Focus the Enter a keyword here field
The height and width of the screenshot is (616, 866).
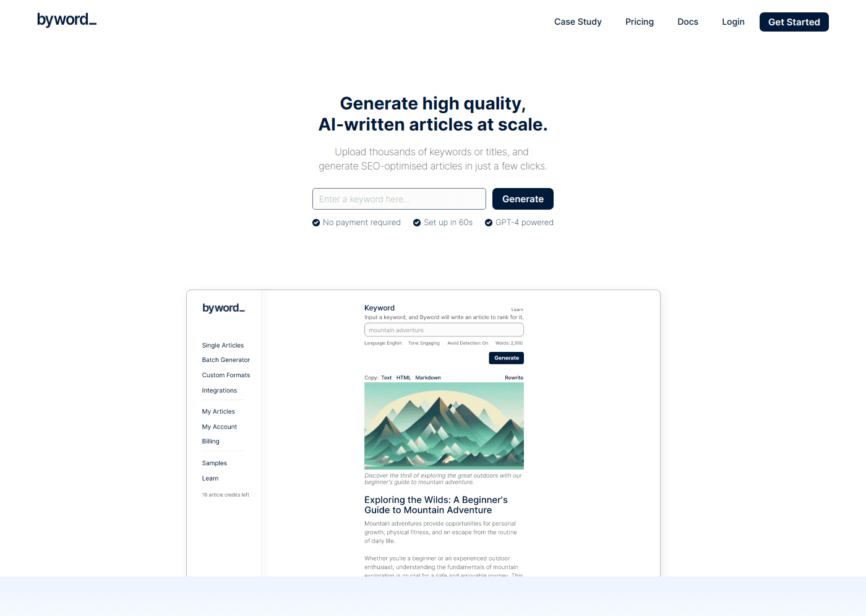pyautogui.click(x=399, y=199)
